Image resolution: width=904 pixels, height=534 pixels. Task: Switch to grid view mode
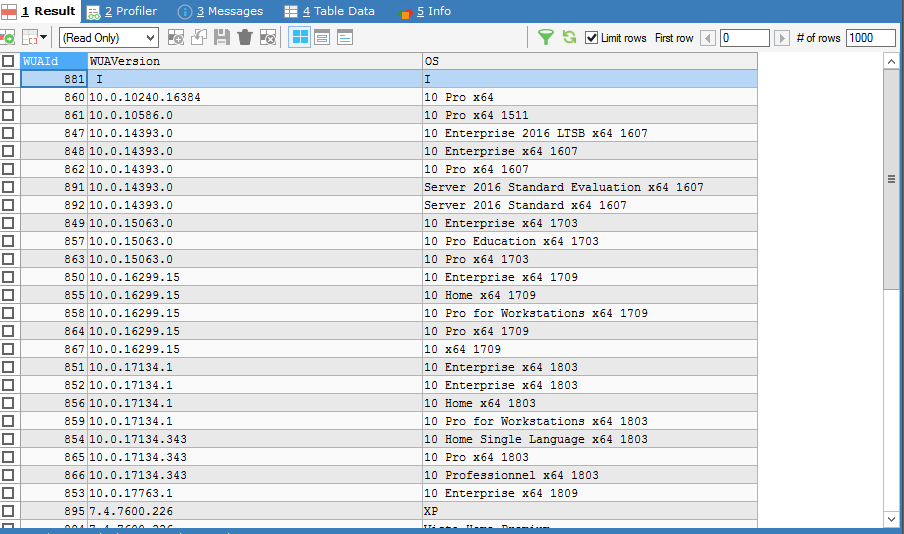point(299,37)
